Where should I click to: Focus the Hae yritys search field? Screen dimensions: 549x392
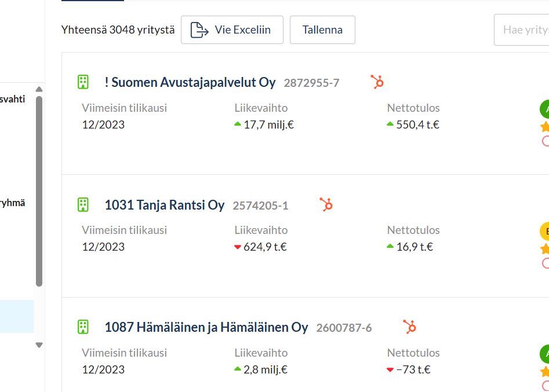coord(523,30)
